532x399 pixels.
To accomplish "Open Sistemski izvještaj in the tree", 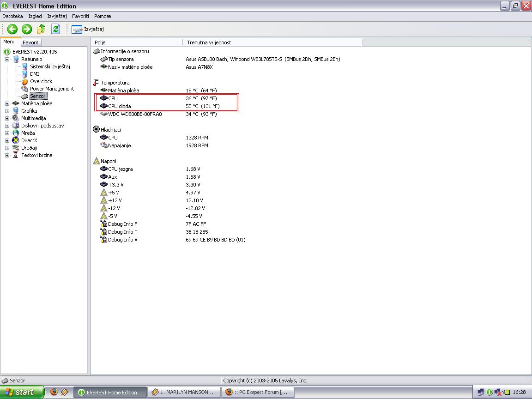I will point(50,66).
